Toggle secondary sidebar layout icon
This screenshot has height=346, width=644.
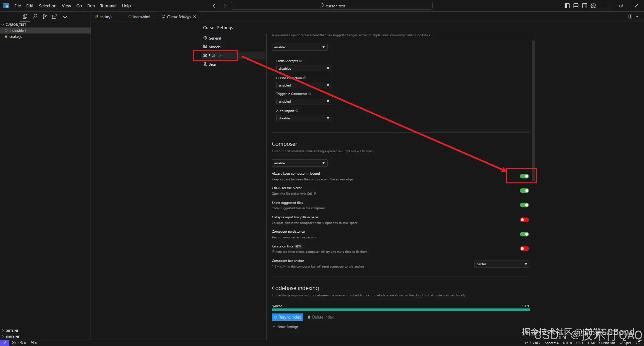[585, 6]
